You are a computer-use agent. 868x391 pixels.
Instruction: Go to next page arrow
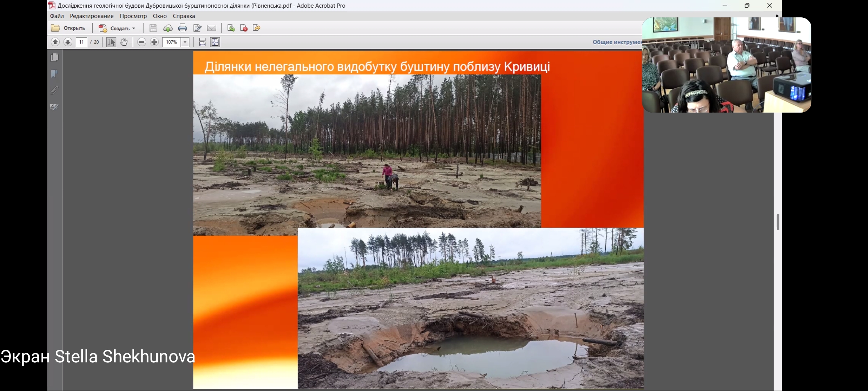coord(68,42)
